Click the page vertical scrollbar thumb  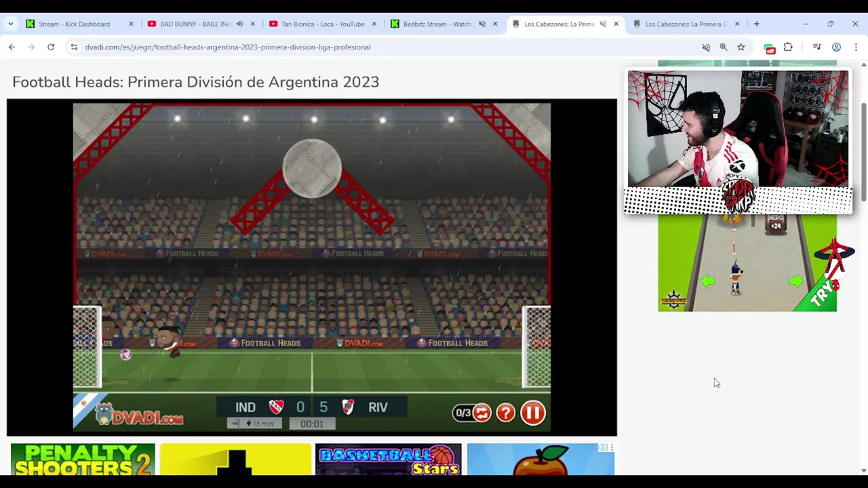pos(863,152)
